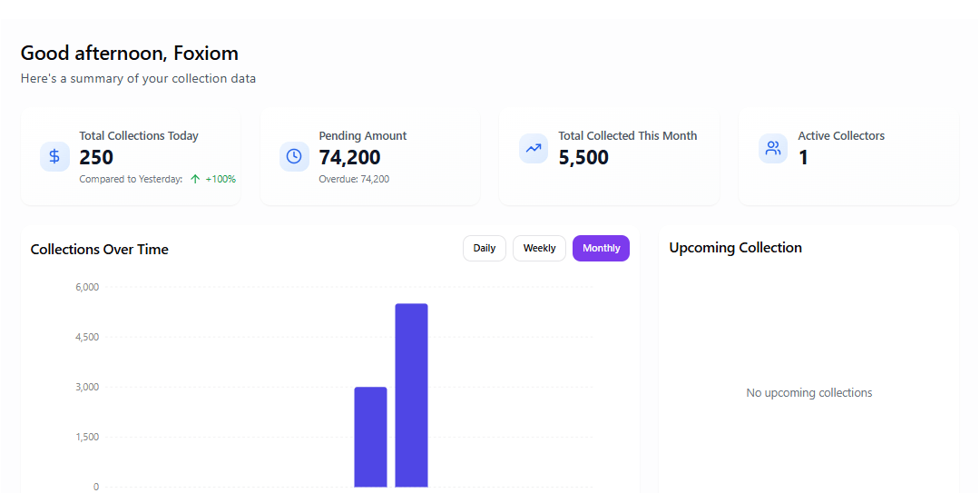Click the taller bar in the chart
This screenshot has height=493, width=980.
[411, 395]
